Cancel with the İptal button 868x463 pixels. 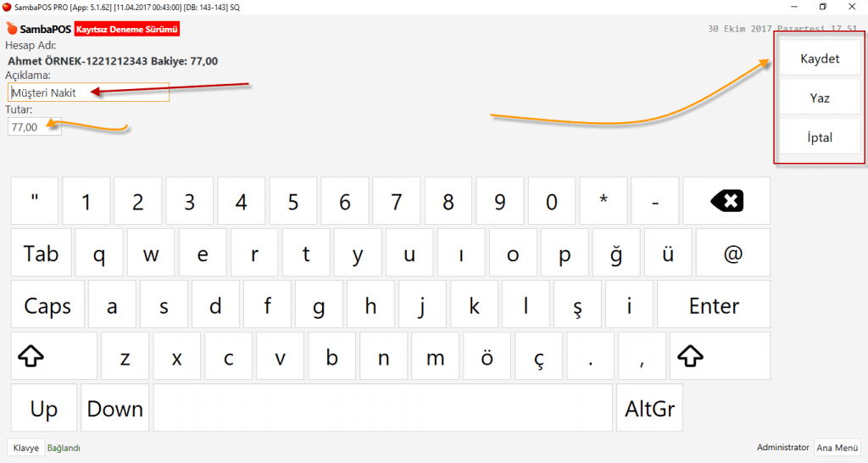(819, 137)
